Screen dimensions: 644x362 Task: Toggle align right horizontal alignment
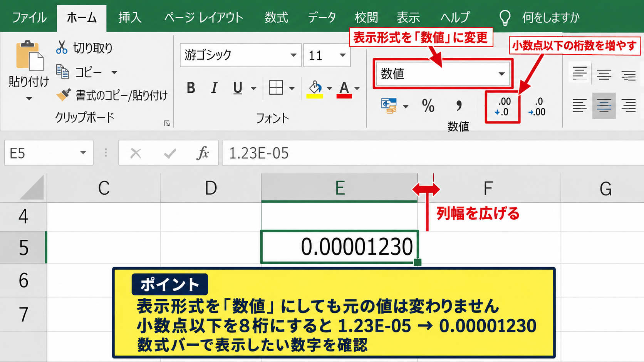(628, 105)
